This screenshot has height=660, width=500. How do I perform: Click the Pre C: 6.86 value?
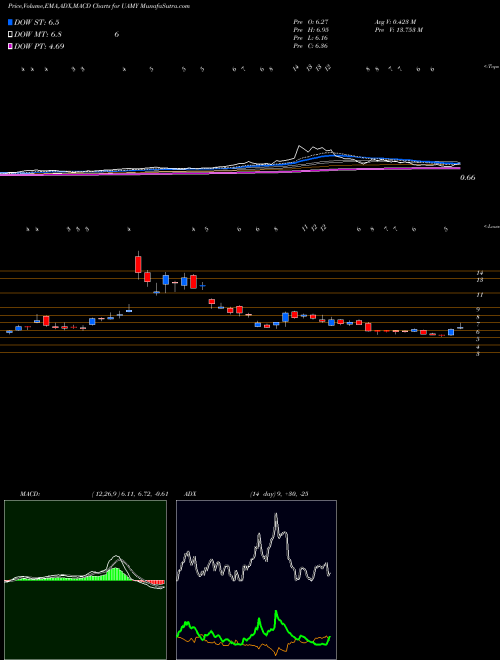click(311, 46)
